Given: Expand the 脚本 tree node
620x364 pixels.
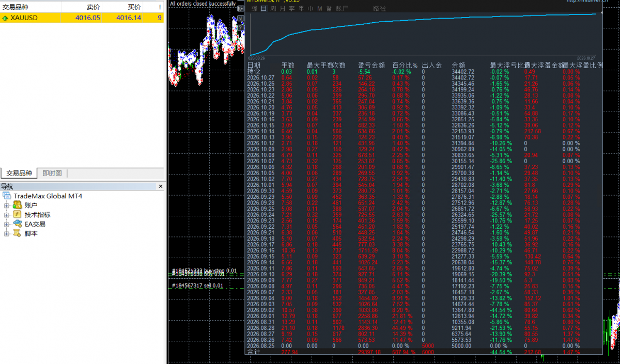Looking at the screenshot, I should coord(7,233).
